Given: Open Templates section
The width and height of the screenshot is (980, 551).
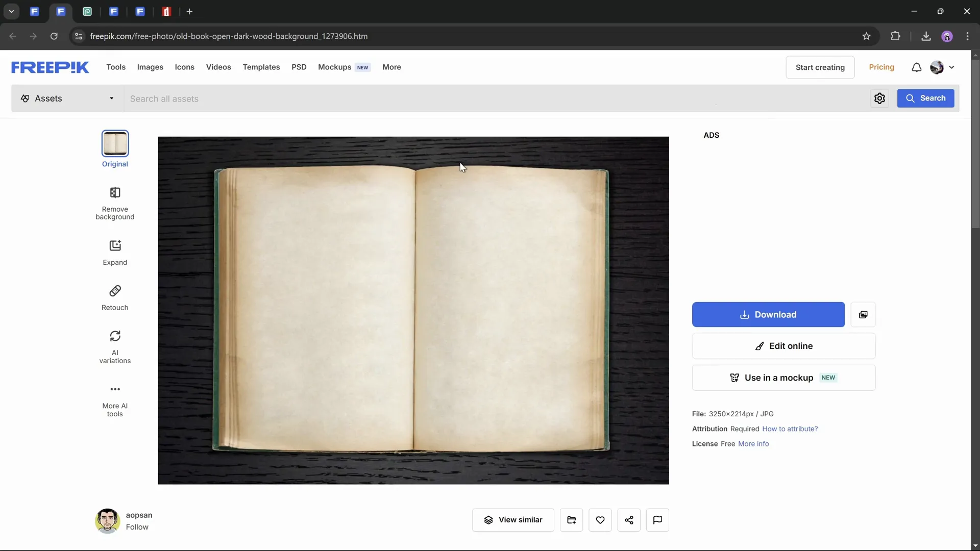Looking at the screenshot, I should click(261, 67).
